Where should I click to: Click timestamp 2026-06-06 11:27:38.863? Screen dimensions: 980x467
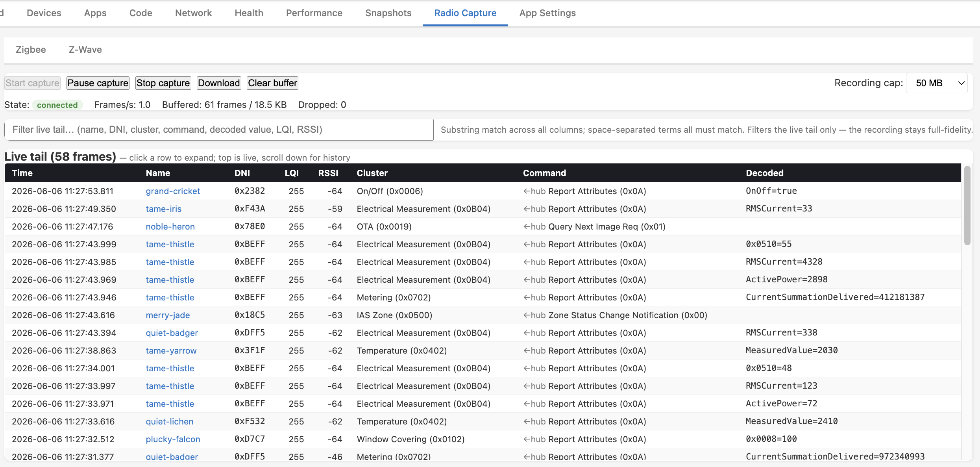pyautogui.click(x=64, y=350)
